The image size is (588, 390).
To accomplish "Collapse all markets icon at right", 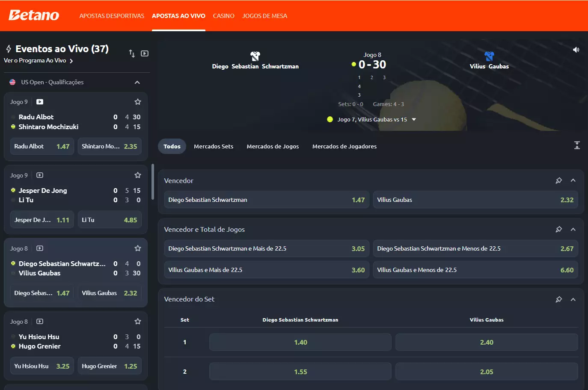I will click(x=577, y=146).
